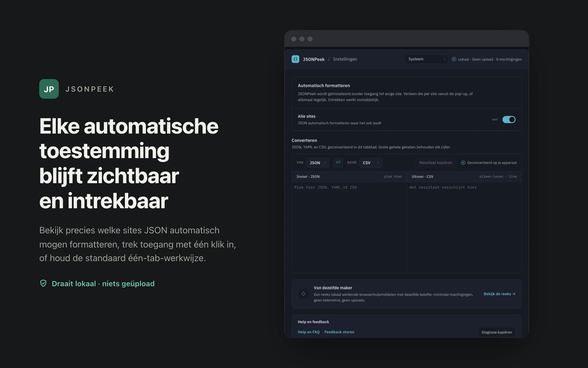This screenshot has height=368, width=588.
Task: Click the 'aan' label beside the toggle
Action: (x=495, y=119)
